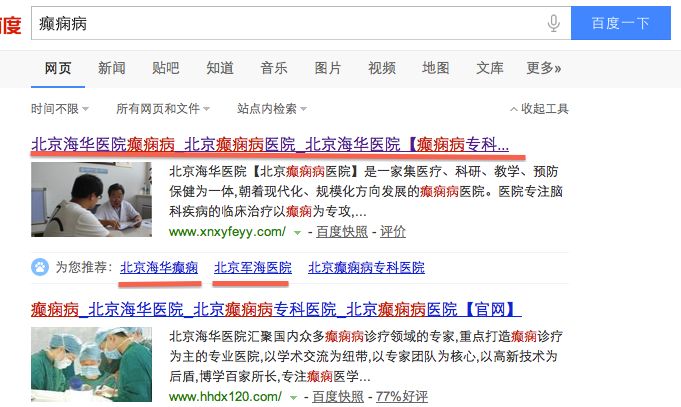Click the 百度一下 search button
This screenshot has height=407, width=681.
point(621,23)
